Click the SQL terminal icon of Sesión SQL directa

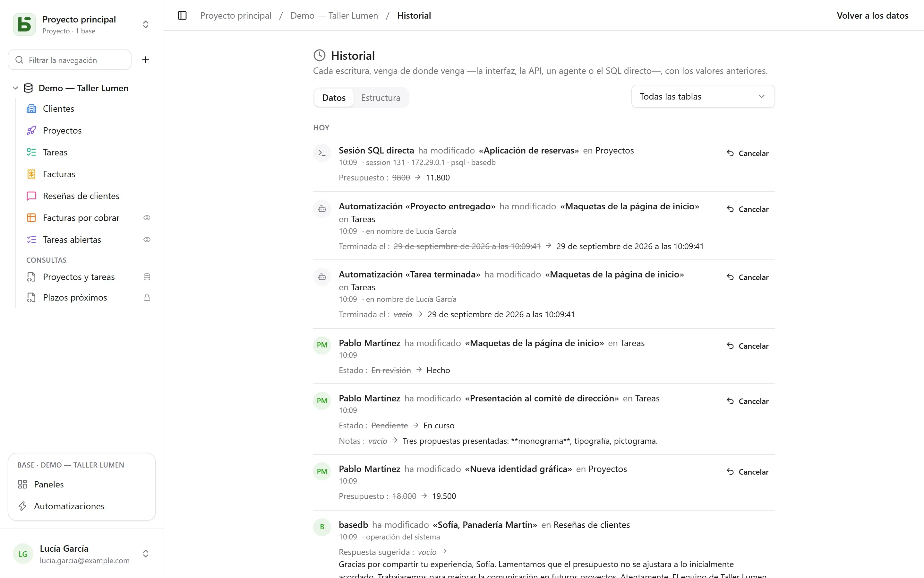[322, 153]
